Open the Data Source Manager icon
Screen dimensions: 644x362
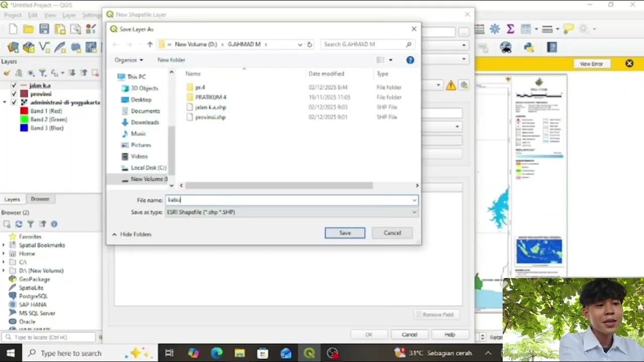(x=13, y=48)
